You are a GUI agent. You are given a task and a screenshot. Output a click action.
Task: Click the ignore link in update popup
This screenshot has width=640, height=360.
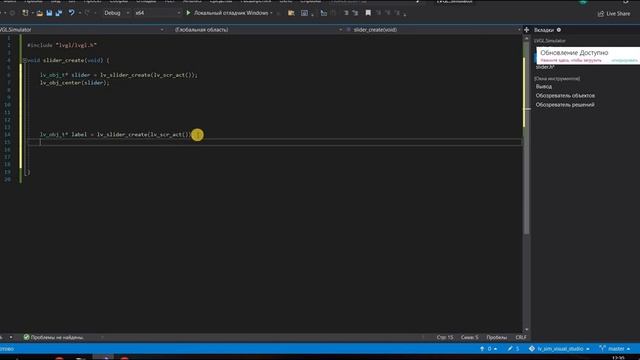tap(624, 60)
